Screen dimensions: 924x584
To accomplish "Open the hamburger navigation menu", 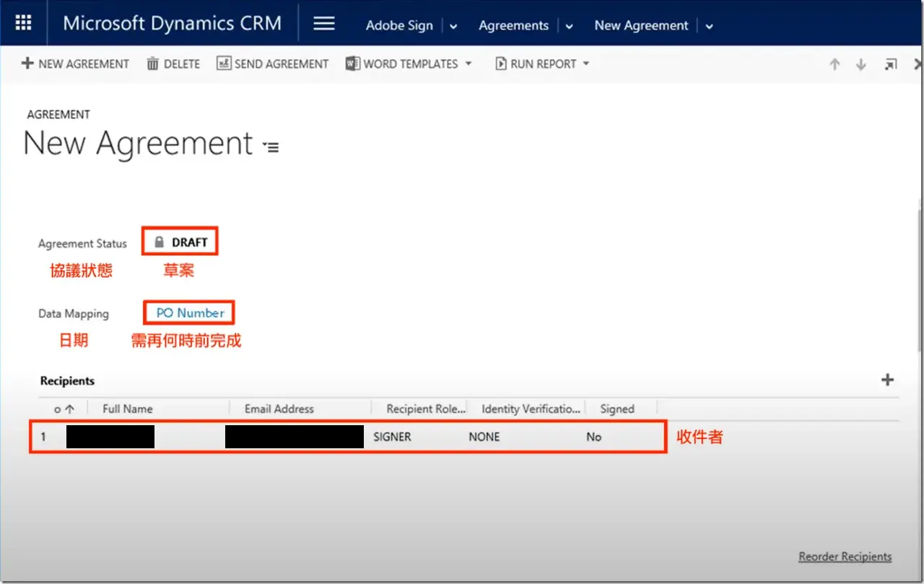I will (x=324, y=24).
